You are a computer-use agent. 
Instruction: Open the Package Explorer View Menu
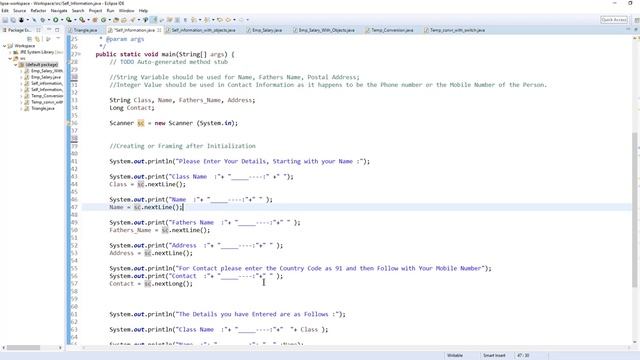tap(58, 39)
